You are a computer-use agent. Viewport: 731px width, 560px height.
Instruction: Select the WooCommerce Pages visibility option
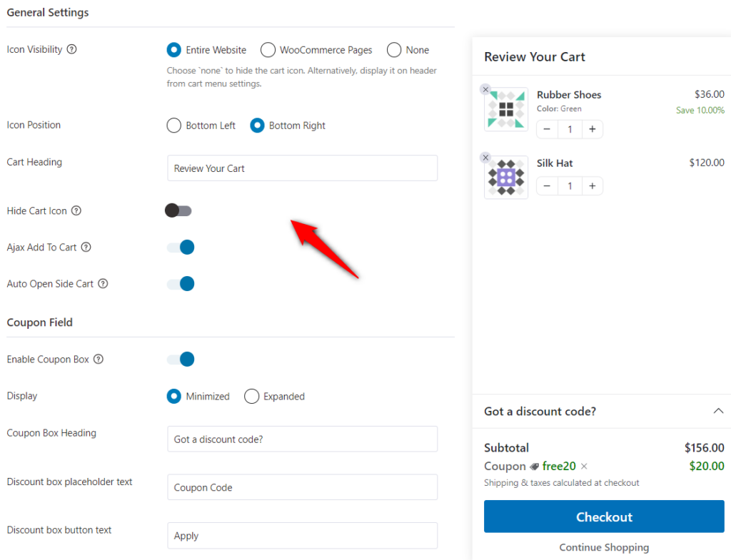point(268,50)
